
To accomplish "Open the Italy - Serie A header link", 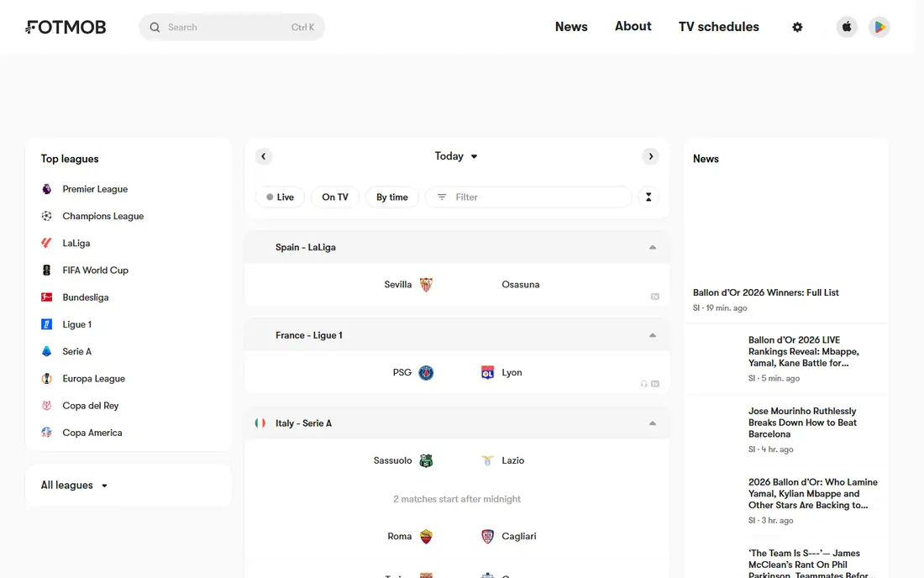I will click(x=303, y=423).
